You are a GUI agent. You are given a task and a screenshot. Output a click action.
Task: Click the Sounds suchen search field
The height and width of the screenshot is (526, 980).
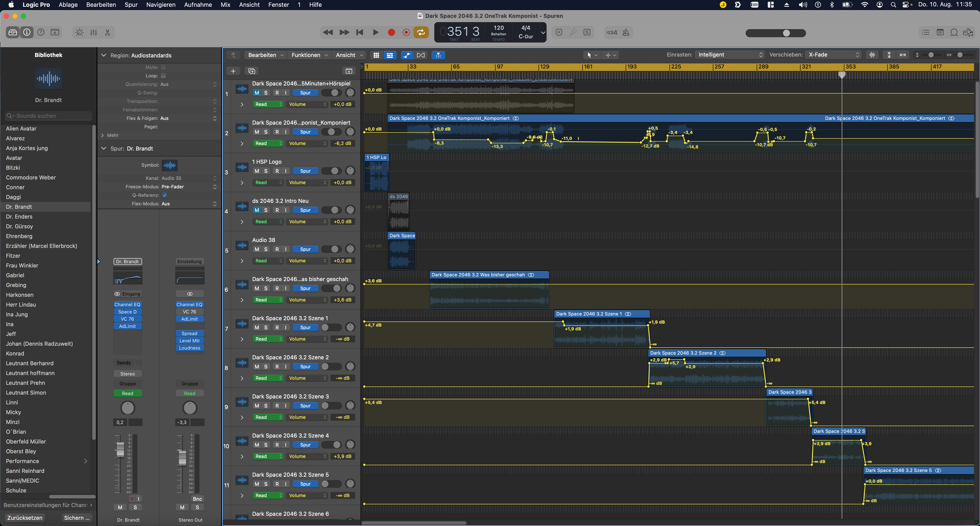(48, 116)
